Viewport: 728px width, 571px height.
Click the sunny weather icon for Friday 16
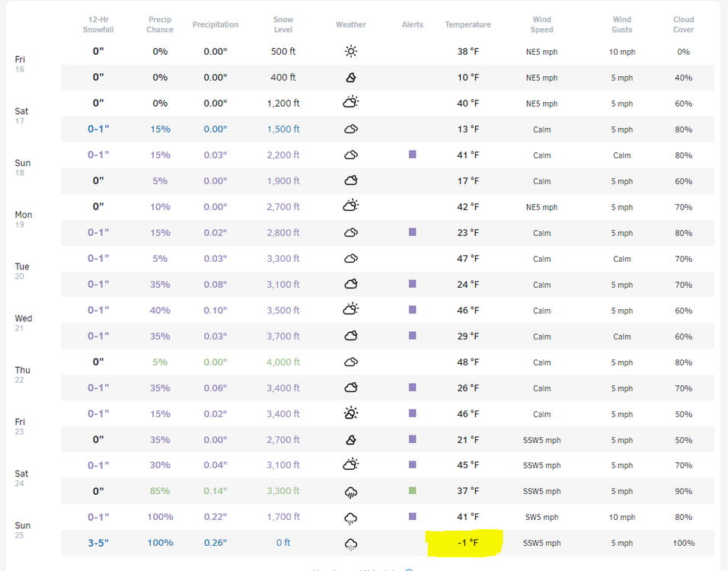[350, 52]
